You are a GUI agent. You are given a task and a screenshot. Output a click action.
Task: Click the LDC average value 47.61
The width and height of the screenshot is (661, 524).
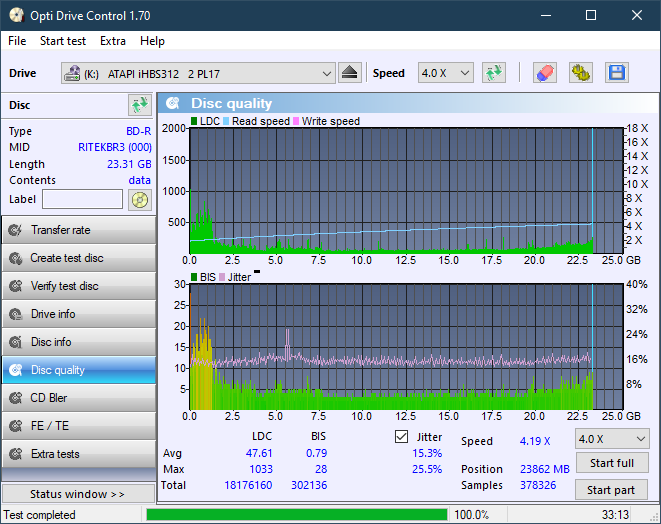click(259, 453)
